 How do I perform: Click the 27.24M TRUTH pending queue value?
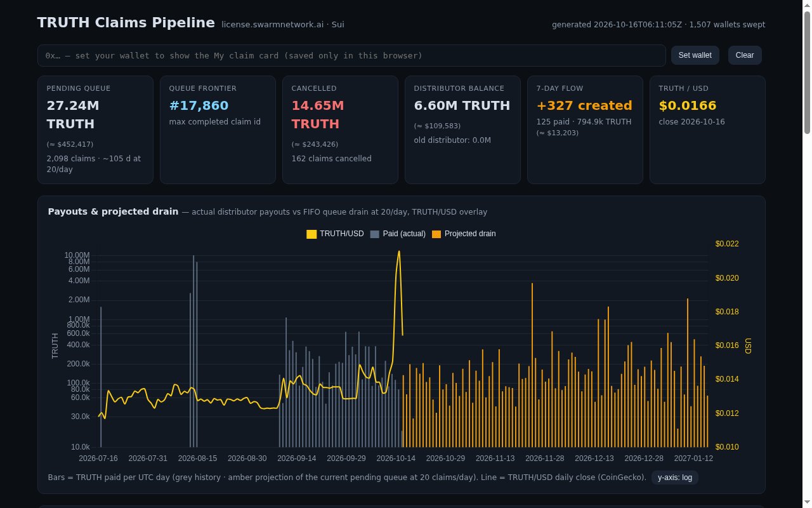click(x=73, y=114)
